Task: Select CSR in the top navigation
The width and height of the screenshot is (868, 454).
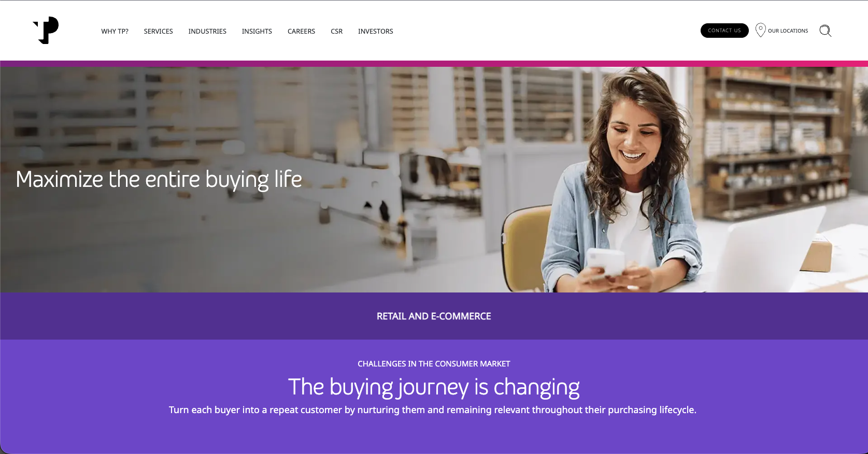Action: [337, 31]
